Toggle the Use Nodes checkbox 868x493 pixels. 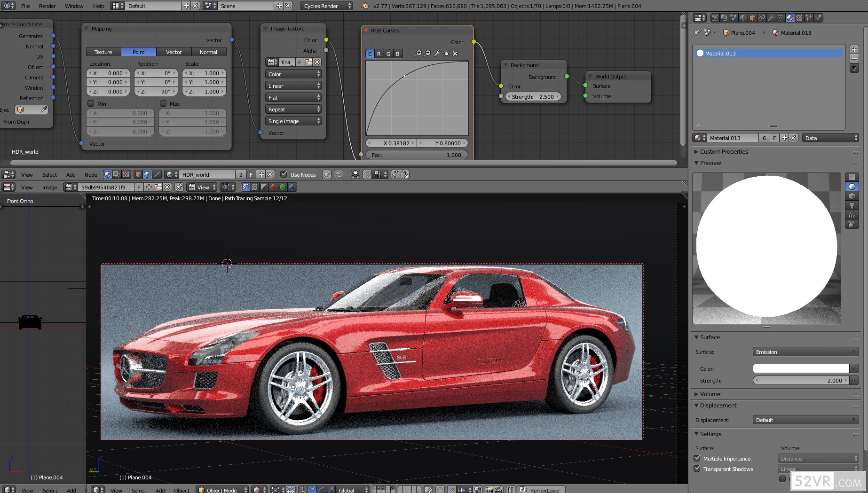[284, 174]
